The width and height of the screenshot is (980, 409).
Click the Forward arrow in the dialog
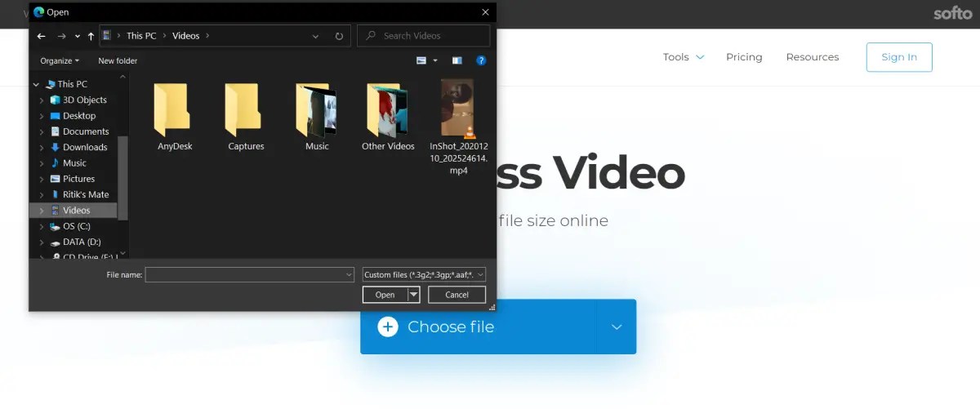tap(61, 36)
